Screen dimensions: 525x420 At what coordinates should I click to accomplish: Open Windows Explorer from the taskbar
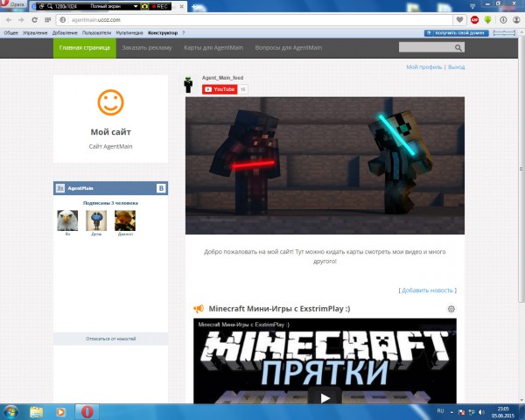[x=36, y=412]
